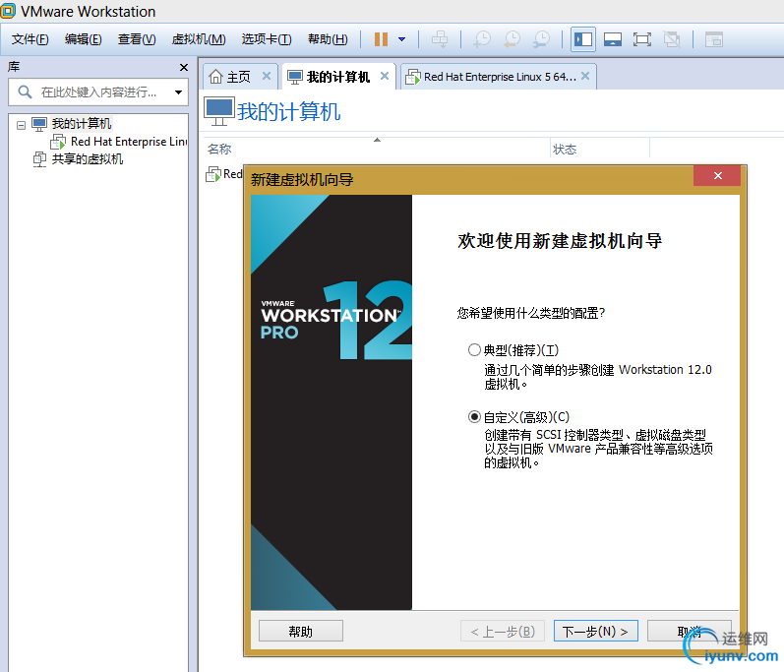Click the library search input field
784x672 pixels.
pyautogui.click(x=98, y=92)
